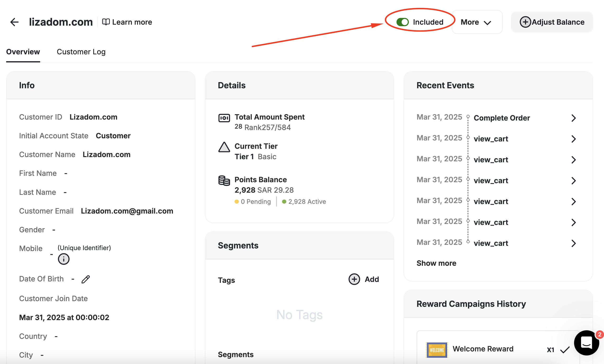The width and height of the screenshot is (604, 364).
Task: Click the info icon beside Mobile unique identifier
Action: (x=63, y=259)
